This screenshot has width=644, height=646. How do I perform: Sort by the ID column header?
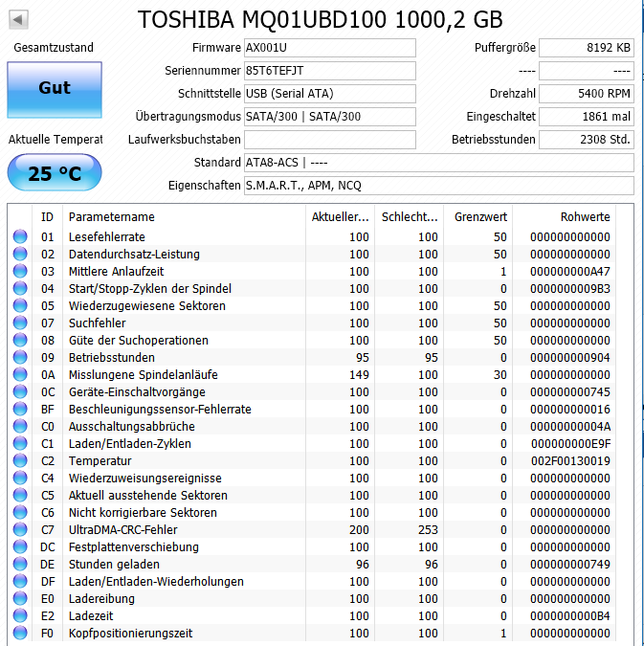tap(47, 216)
